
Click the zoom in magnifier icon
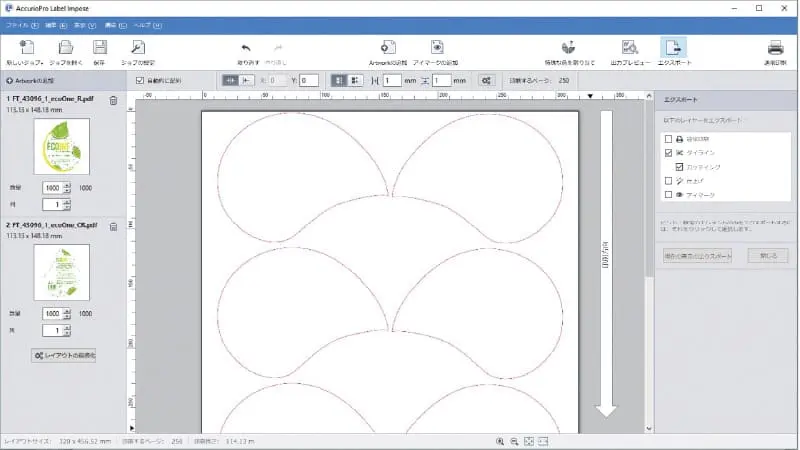click(499, 441)
